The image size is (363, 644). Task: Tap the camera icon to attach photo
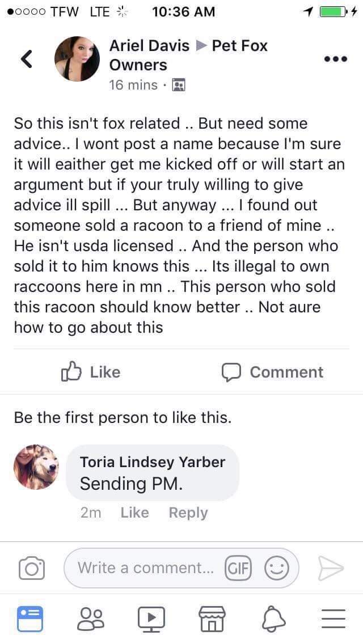pyautogui.click(x=31, y=567)
